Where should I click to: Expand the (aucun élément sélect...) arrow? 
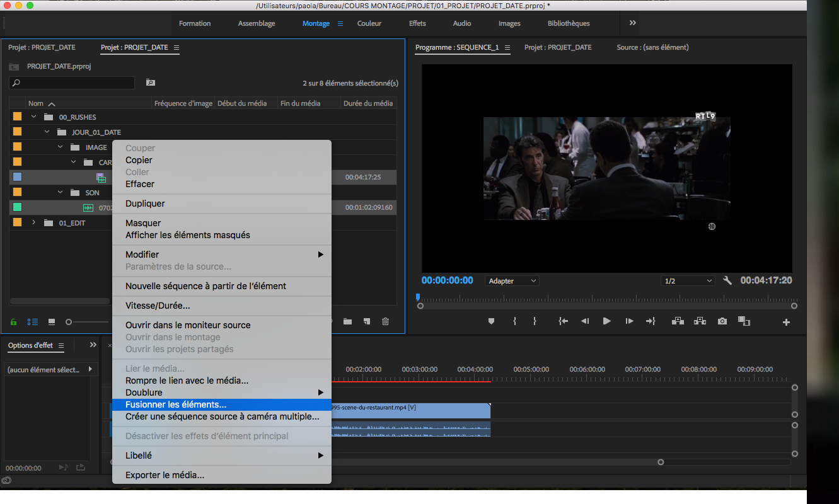90,369
